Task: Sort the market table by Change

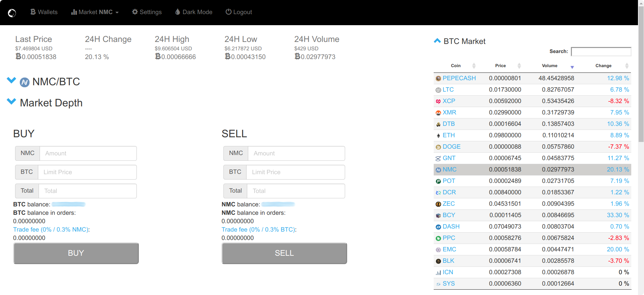Action: pyautogui.click(x=603, y=66)
